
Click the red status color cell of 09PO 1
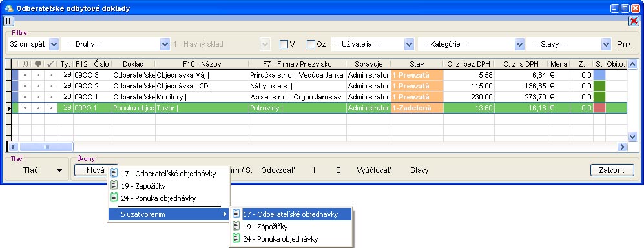[599, 108]
